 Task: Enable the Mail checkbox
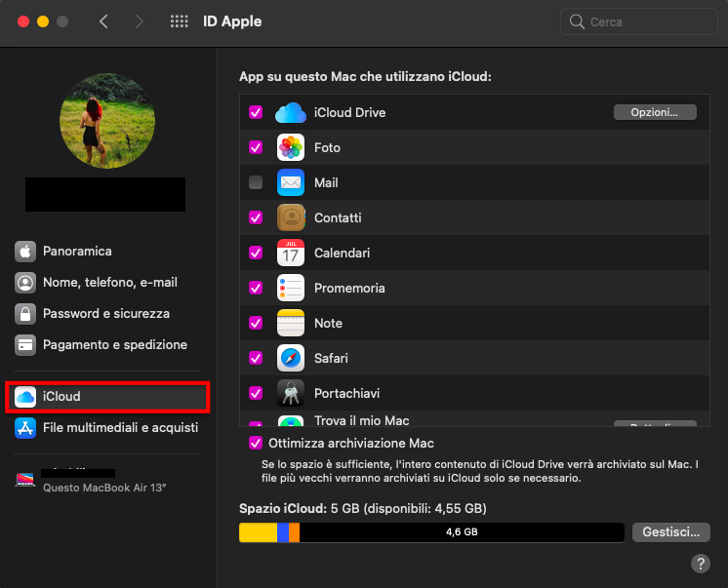256,182
